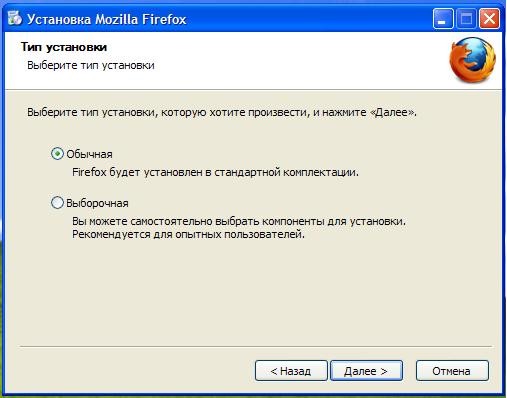
Task: Click the Выборочная option label text
Action: coord(97,203)
